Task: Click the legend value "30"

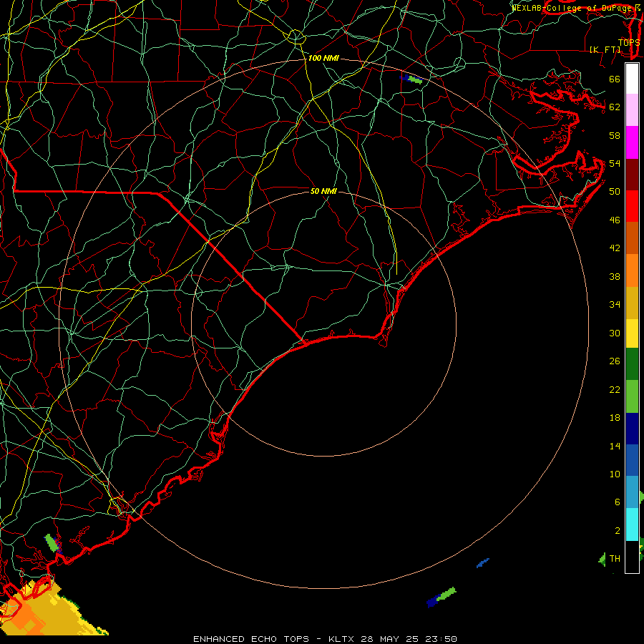Action: (x=615, y=333)
